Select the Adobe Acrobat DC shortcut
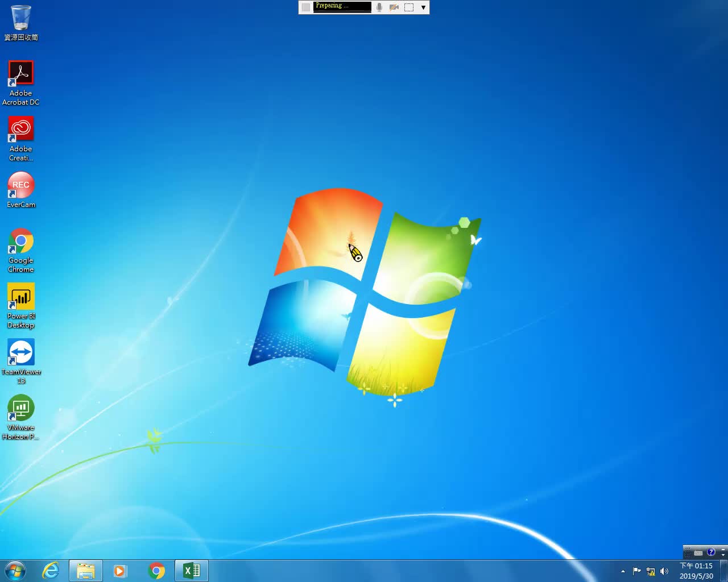This screenshot has height=582, width=728. point(21,83)
